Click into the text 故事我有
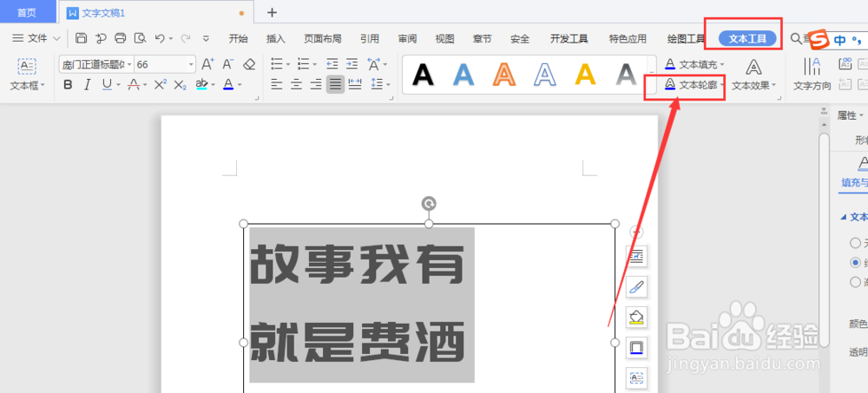This screenshot has width=868, height=393. [x=357, y=265]
